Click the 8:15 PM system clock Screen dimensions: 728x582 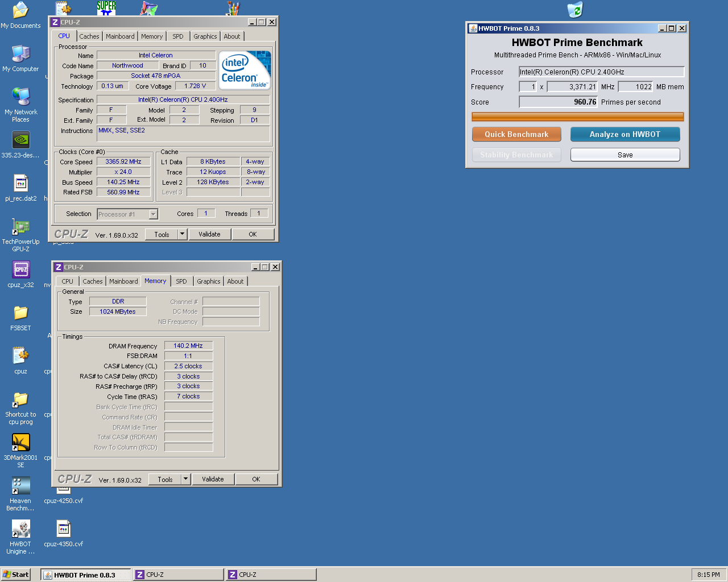[x=709, y=575]
